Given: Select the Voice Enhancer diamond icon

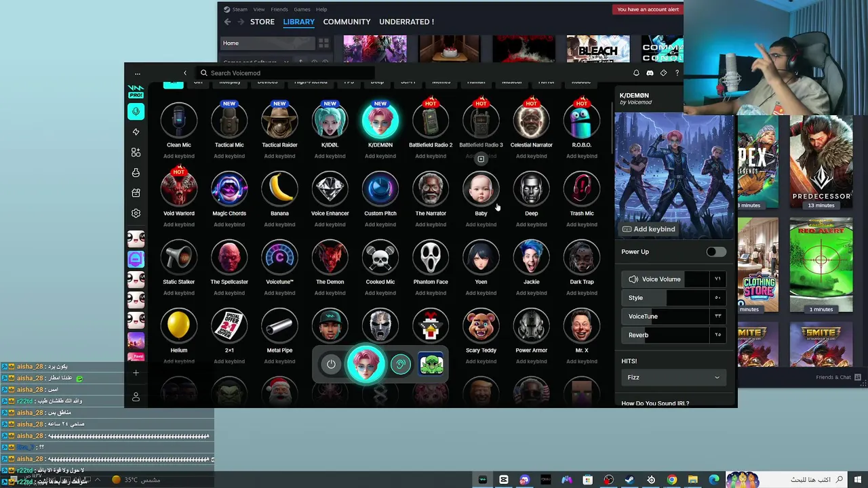Looking at the screenshot, I should point(330,189).
